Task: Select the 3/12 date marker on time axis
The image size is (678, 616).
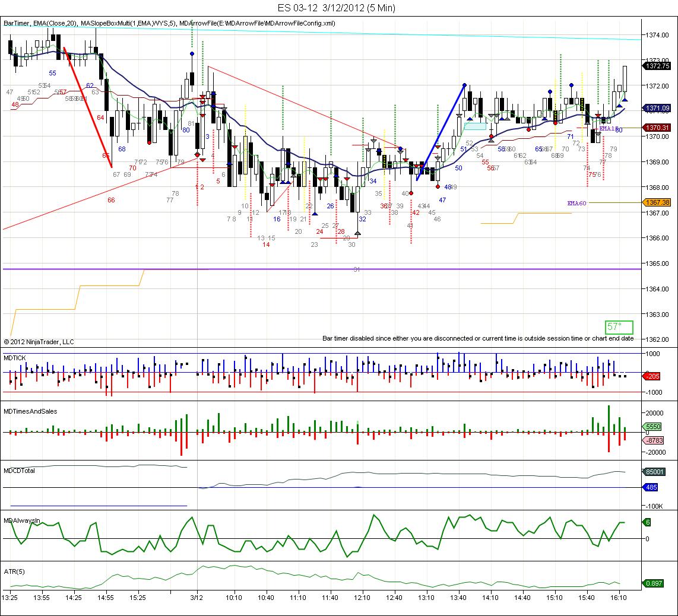Action: point(197,598)
